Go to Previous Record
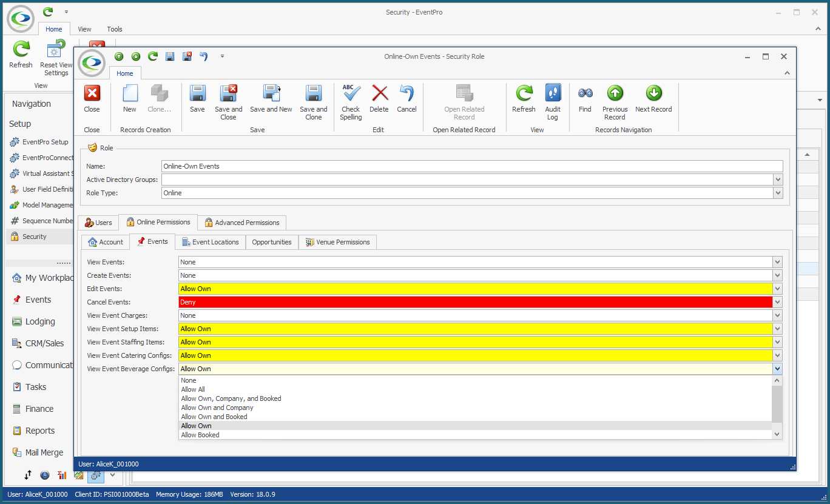The height and width of the screenshot is (504, 830). 615,102
